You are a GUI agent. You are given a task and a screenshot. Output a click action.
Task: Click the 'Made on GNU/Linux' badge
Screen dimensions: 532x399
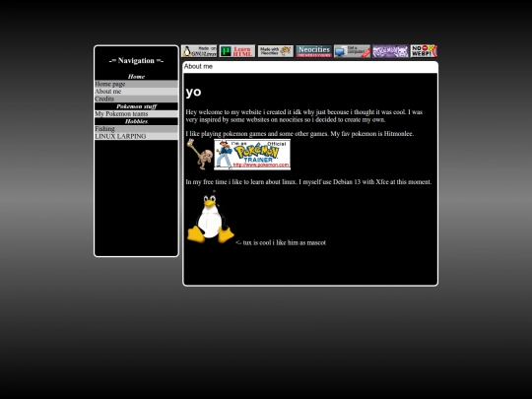[x=199, y=51]
